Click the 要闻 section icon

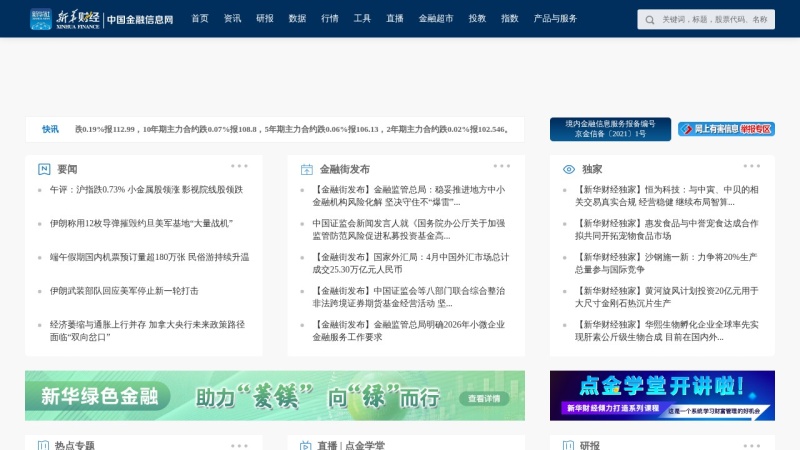click(x=44, y=169)
